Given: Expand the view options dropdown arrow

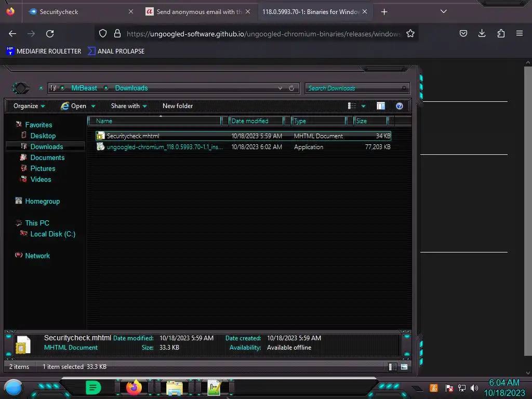Looking at the screenshot, I should (363, 106).
